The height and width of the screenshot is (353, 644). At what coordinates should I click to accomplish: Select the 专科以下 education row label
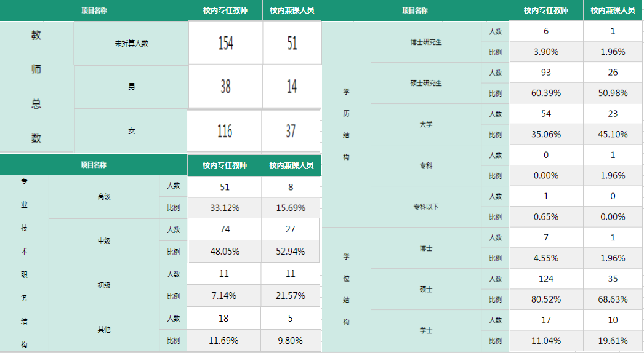coord(426,207)
